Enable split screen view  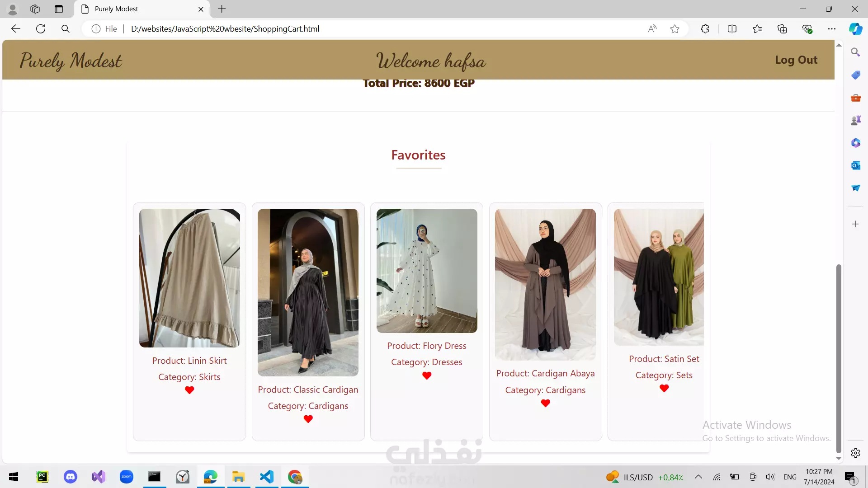click(x=732, y=29)
